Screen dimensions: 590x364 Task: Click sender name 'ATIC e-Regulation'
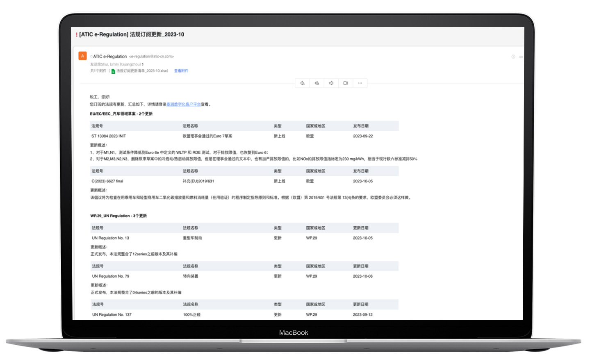click(x=110, y=57)
